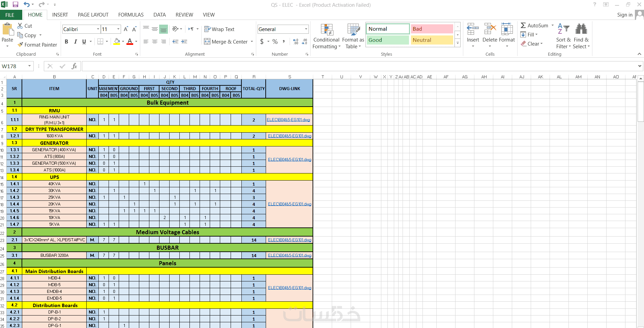Switch to the INSERT tab
This screenshot has height=328, width=644.
click(60, 15)
